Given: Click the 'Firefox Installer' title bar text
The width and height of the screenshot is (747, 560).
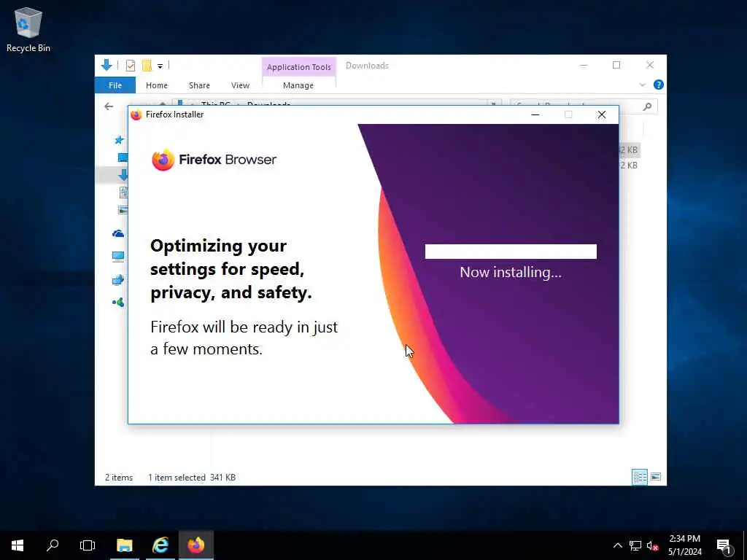Looking at the screenshot, I should tap(175, 114).
